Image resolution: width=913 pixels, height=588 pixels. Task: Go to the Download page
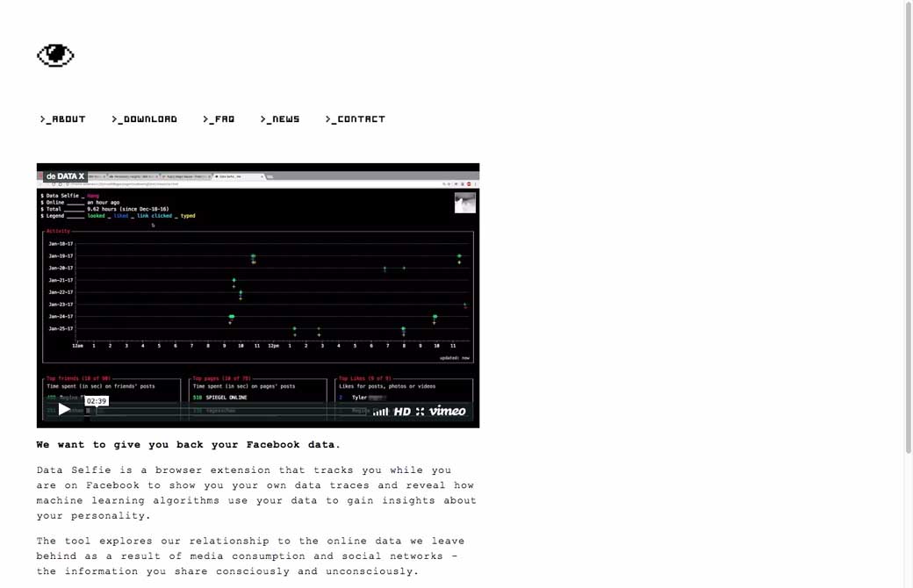pos(144,119)
